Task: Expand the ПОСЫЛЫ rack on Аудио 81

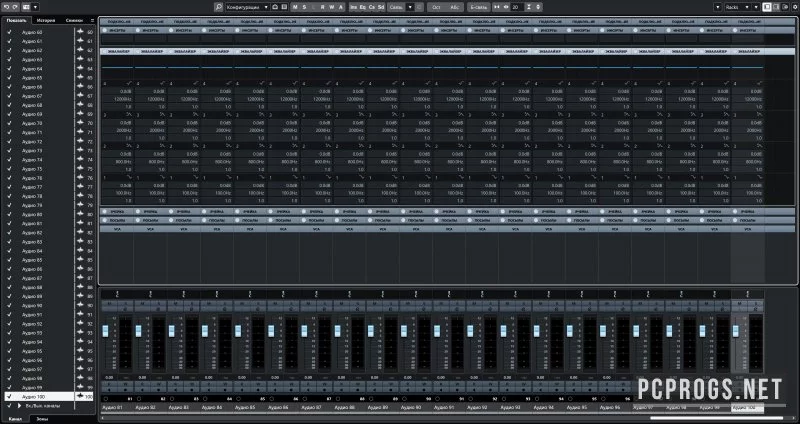Action: coord(117,220)
